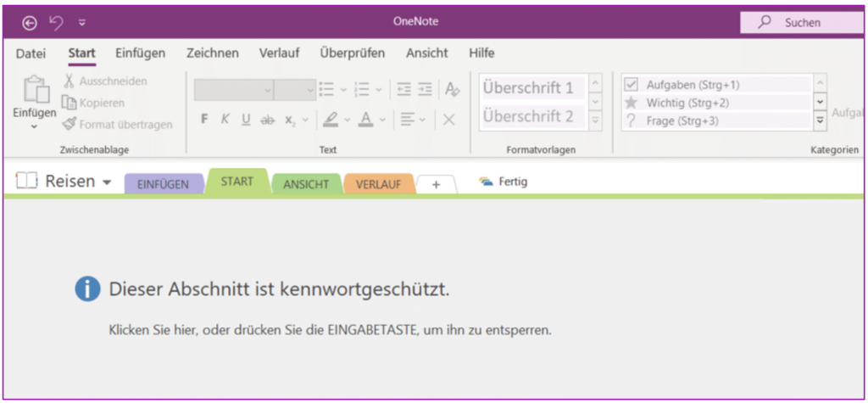This screenshot has height=403, width=868.
Task: Open the Verlauf ribbon tab
Action: click(x=279, y=53)
